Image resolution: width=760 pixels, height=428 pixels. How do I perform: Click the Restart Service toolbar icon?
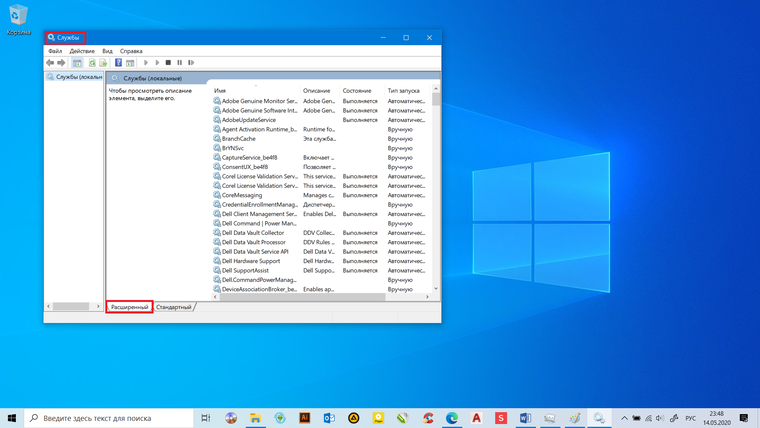click(191, 63)
